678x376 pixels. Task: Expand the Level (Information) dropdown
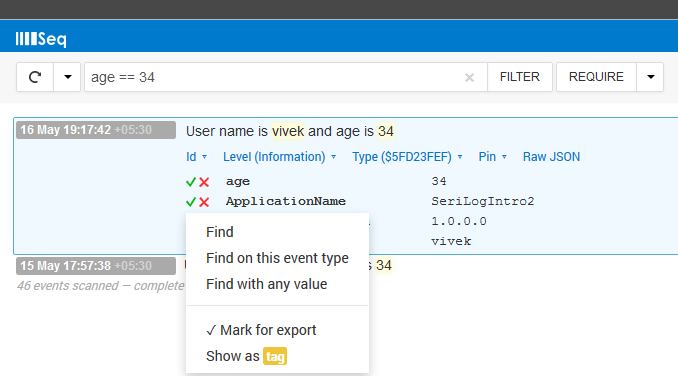[x=279, y=157]
